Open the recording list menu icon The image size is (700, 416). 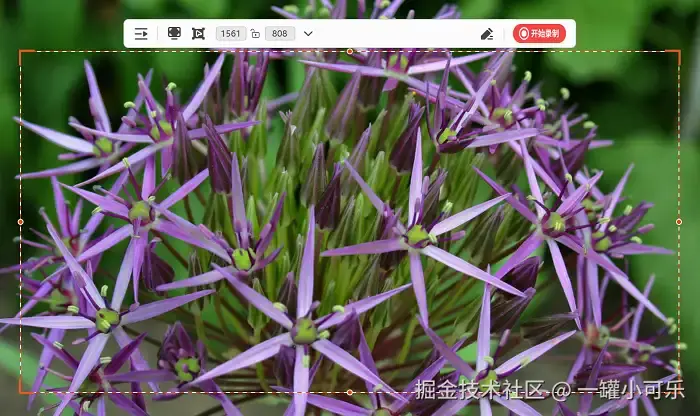(141, 33)
